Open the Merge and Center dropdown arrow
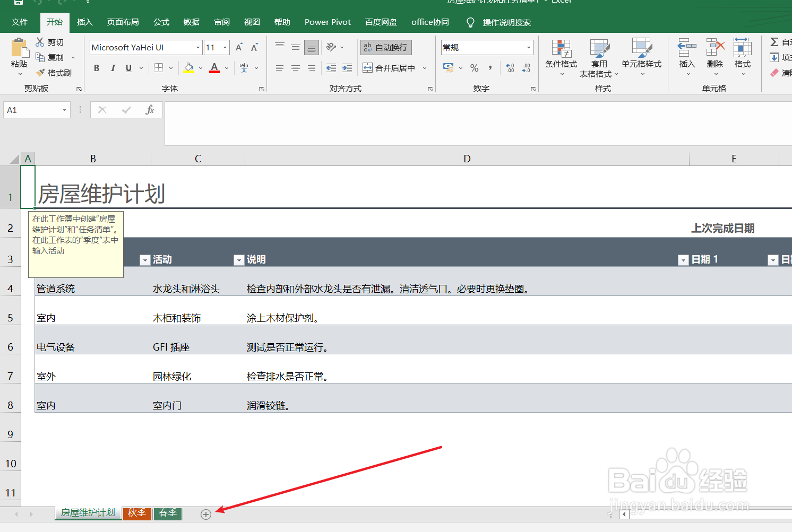 [x=425, y=68]
